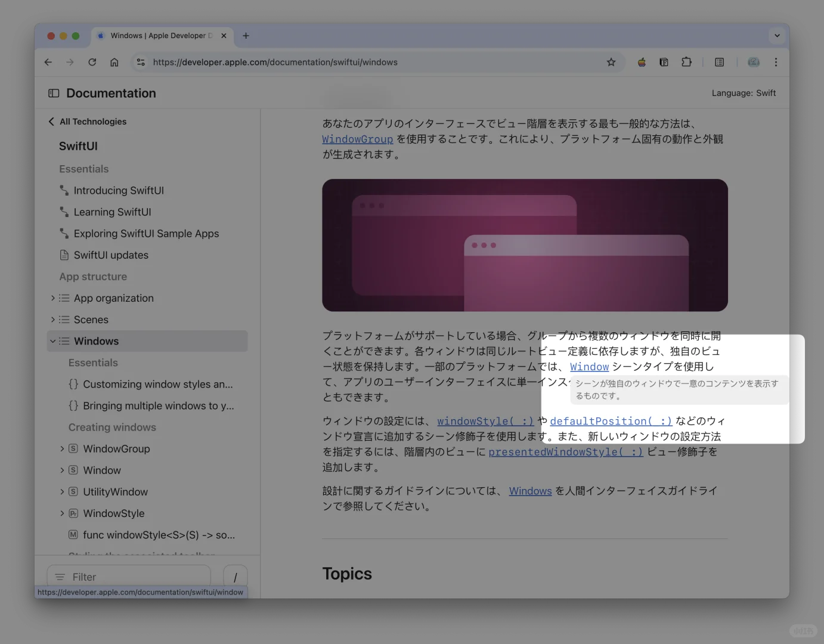Open the browser side panel list icon
Viewport: 824px width, 644px height.
pyautogui.click(x=720, y=62)
